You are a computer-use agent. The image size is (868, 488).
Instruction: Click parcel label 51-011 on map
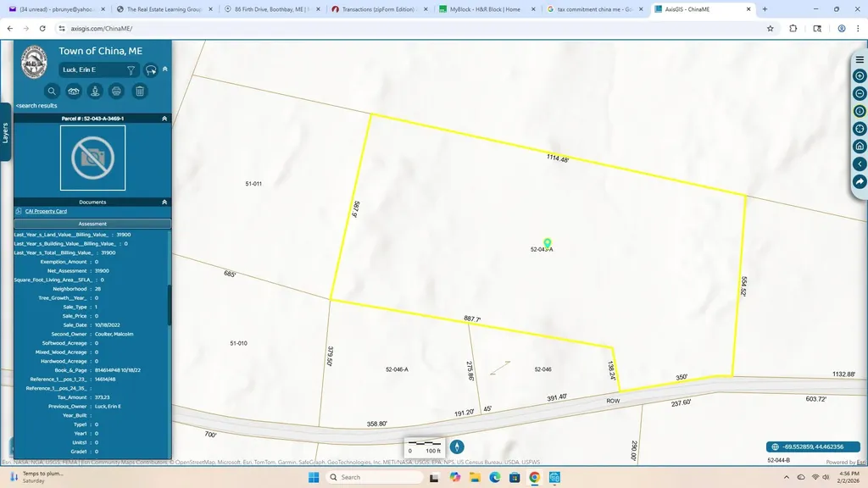click(x=253, y=184)
